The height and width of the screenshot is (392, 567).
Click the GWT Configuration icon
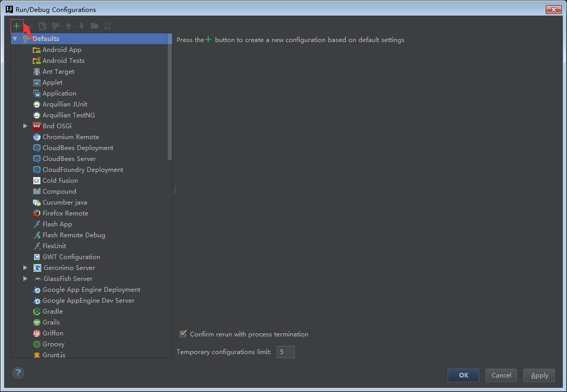36,257
